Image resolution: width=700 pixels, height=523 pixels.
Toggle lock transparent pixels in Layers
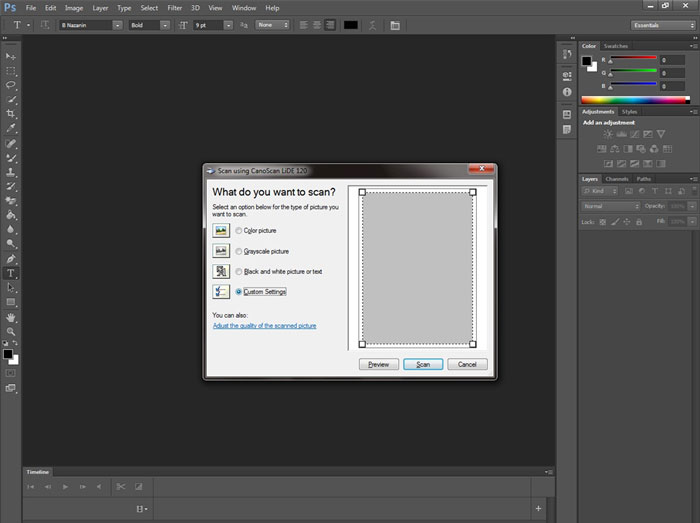[x=603, y=222]
